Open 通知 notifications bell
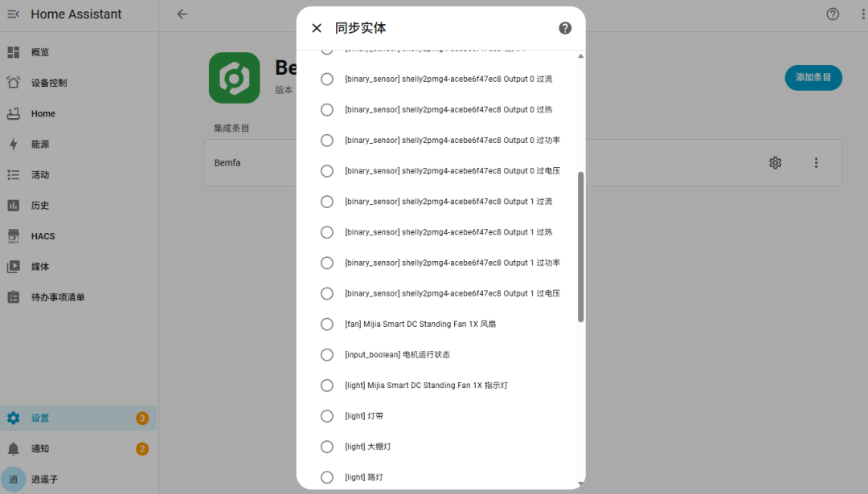Image resolution: width=868 pixels, height=494 pixels. (x=14, y=449)
